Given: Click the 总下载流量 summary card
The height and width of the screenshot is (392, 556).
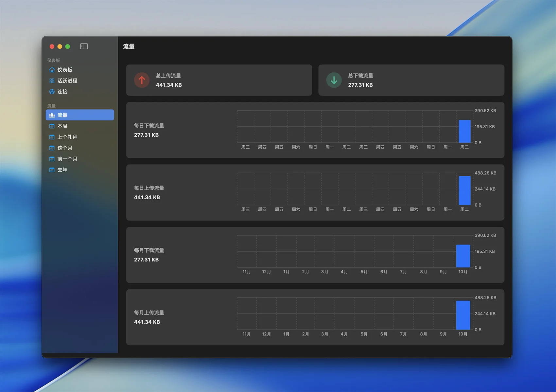Looking at the screenshot, I should (x=411, y=80).
